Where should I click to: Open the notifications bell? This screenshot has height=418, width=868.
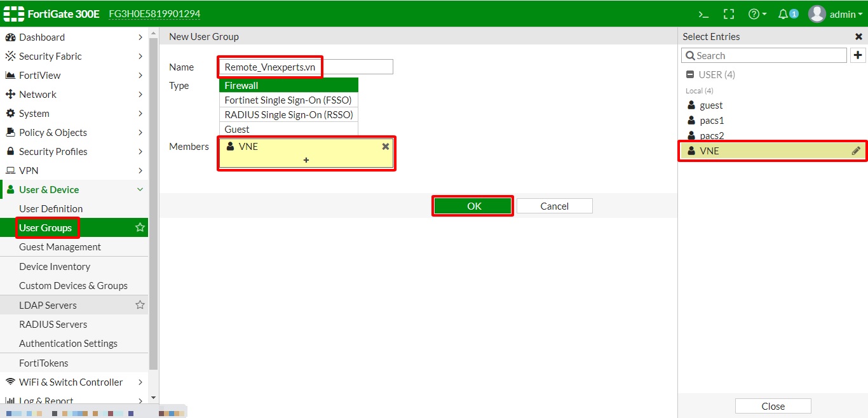click(783, 13)
